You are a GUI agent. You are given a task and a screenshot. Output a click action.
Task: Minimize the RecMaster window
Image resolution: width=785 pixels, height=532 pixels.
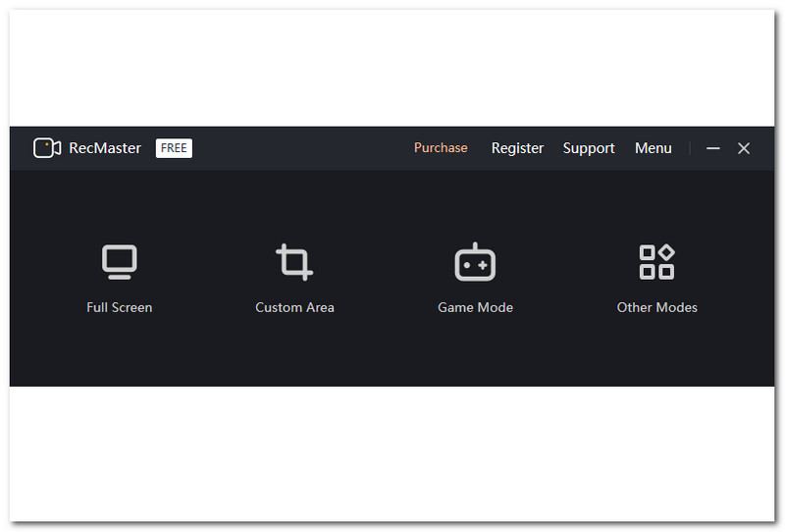713,148
